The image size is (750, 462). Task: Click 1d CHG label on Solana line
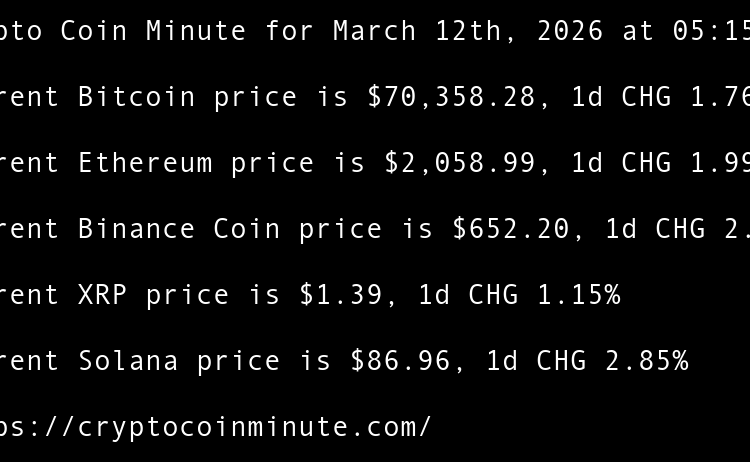(x=537, y=361)
